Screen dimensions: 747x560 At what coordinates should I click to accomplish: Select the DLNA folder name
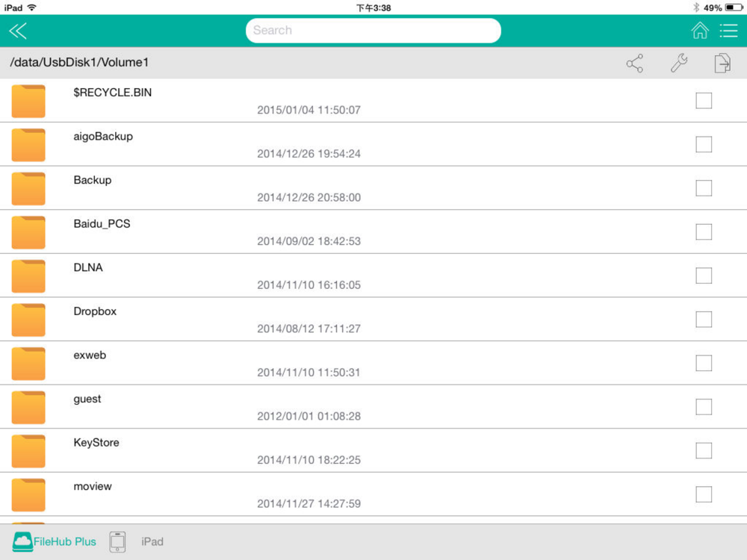click(88, 267)
